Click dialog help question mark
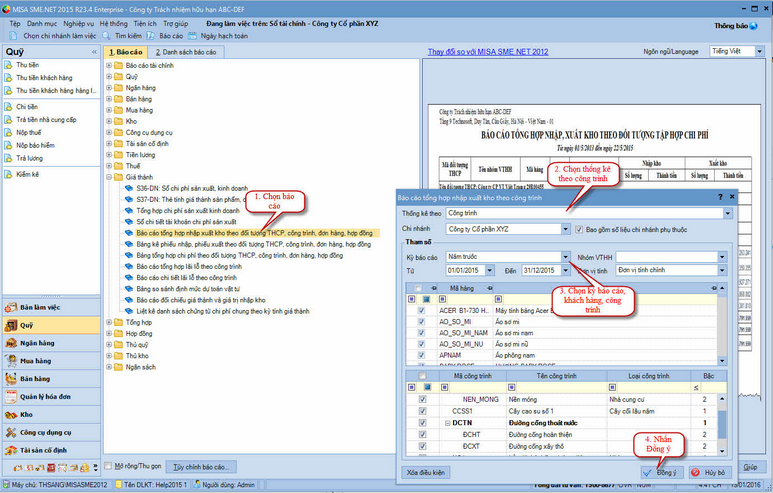This screenshot has height=493, width=773. point(720,197)
